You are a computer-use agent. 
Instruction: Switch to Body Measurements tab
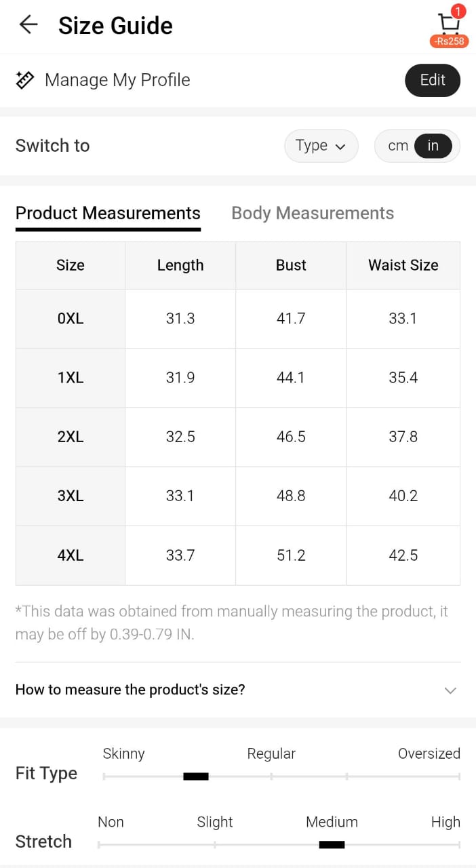[x=313, y=213]
